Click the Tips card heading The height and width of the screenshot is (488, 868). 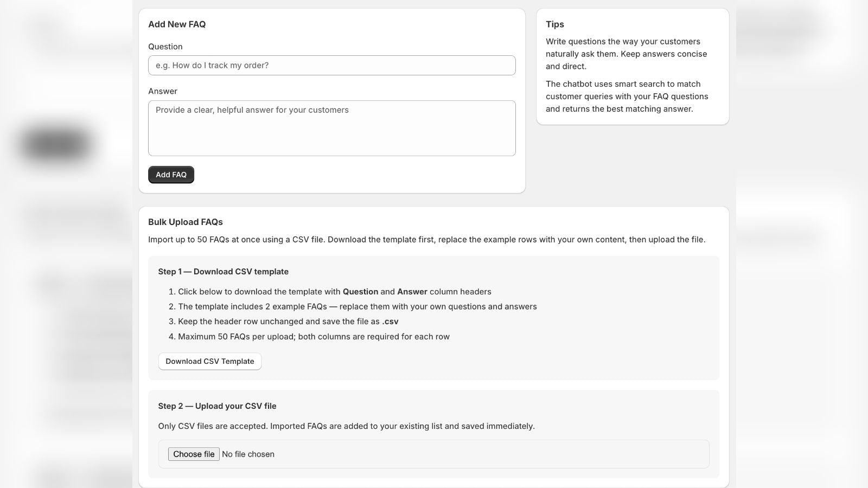[555, 24]
